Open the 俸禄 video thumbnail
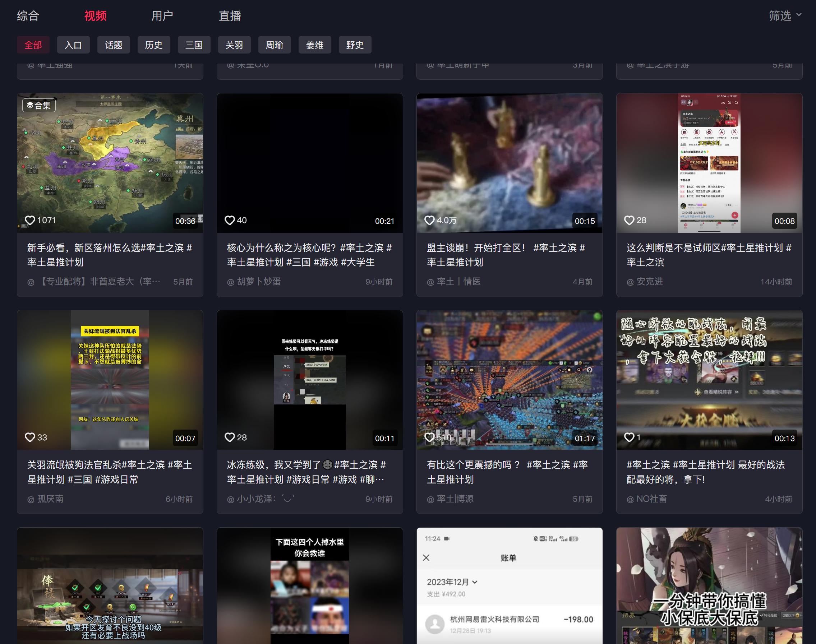This screenshot has width=816, height=644. point(110,585)
